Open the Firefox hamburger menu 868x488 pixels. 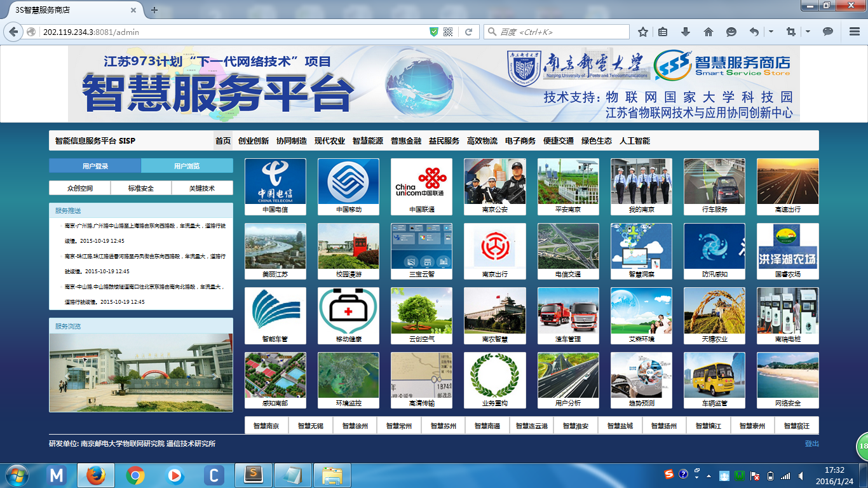point(855,32)
